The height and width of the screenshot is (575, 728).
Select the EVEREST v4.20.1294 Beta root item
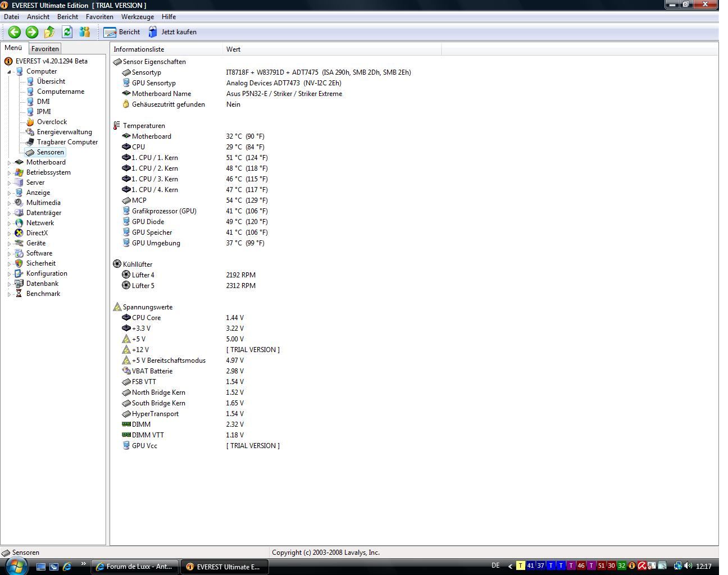coord(51,61)
